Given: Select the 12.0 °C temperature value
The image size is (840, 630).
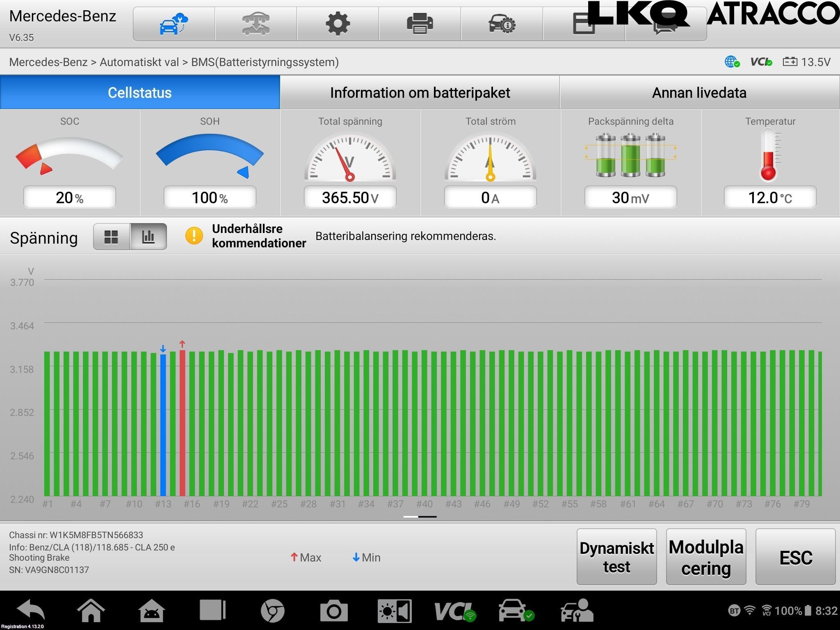Looking at the screenshot, I should pyautogui.click(x=770, y=197).
